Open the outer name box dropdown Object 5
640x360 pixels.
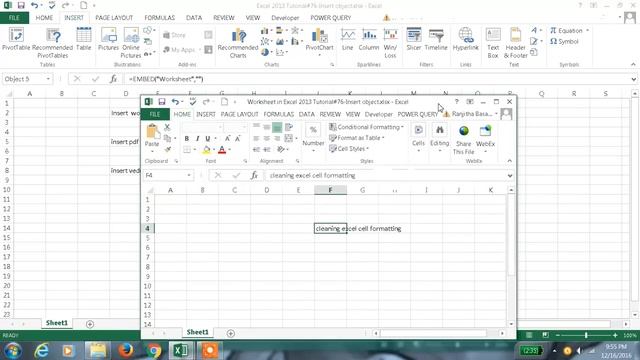[48, 79]
